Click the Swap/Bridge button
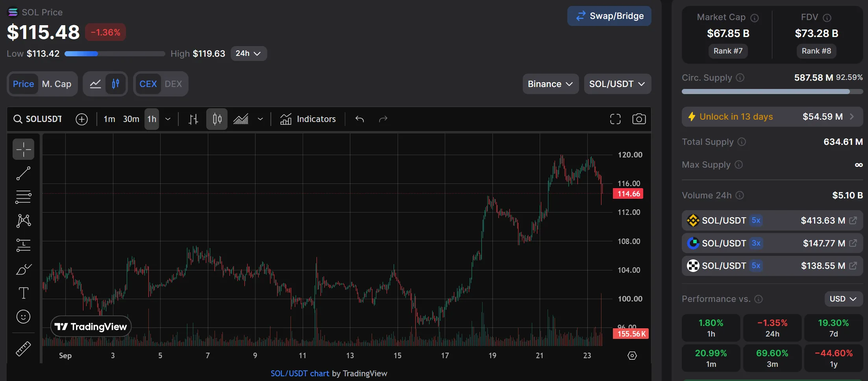This screenshot has height=381, width=868. pos(609,16)
